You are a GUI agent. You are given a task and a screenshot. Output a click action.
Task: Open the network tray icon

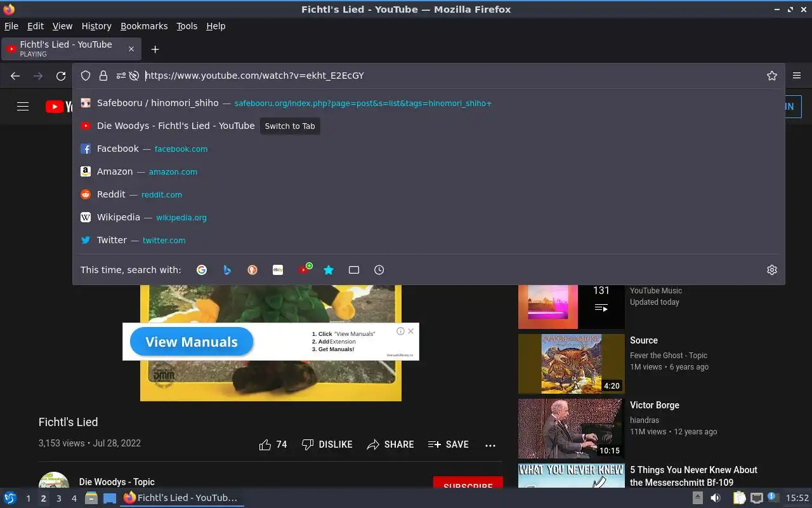click(756, 498)
